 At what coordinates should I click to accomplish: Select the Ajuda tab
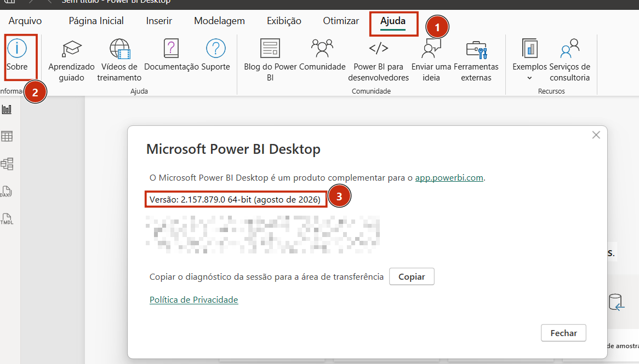(393, 21)
